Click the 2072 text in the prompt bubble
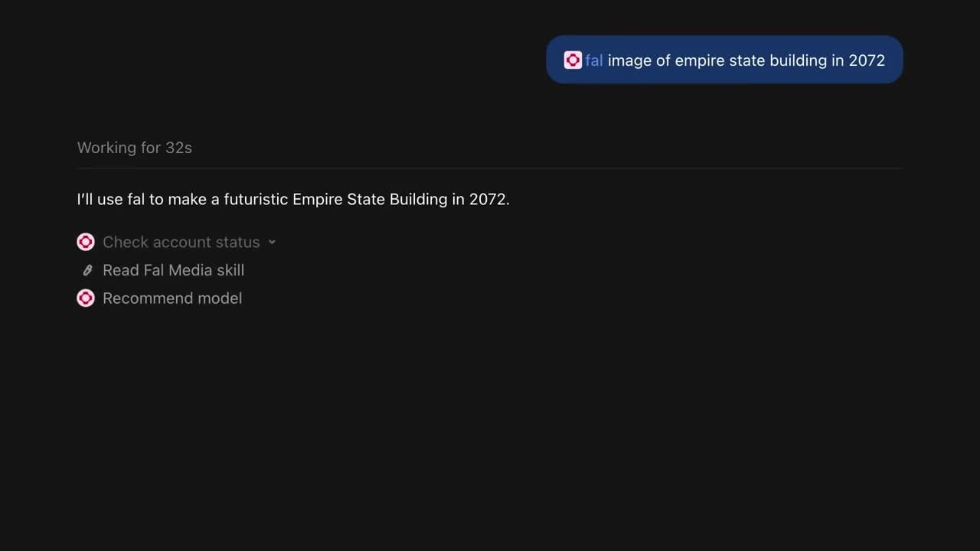Image resolution: width=980 pixels, height=551 pixels. [x=867, y=60]
